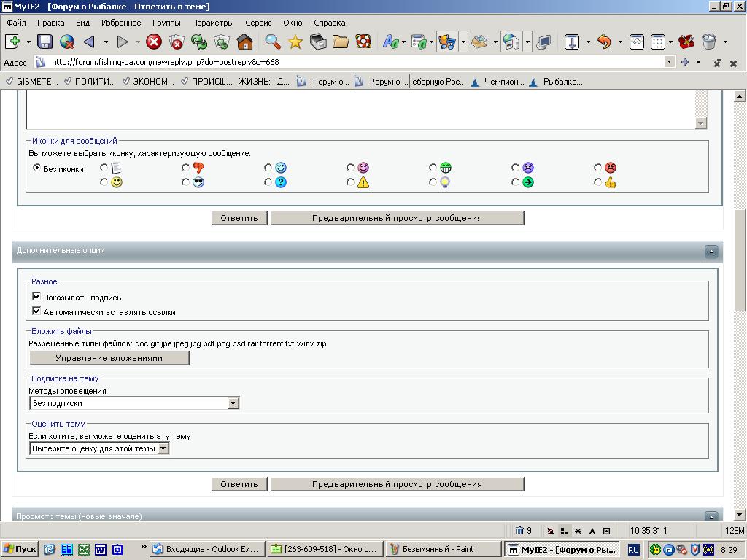Open the 'Выберите оценку для этой темы' dropdown
This screenshot has height=560, width=747.
pyautogui.click(x=163, y=448)
